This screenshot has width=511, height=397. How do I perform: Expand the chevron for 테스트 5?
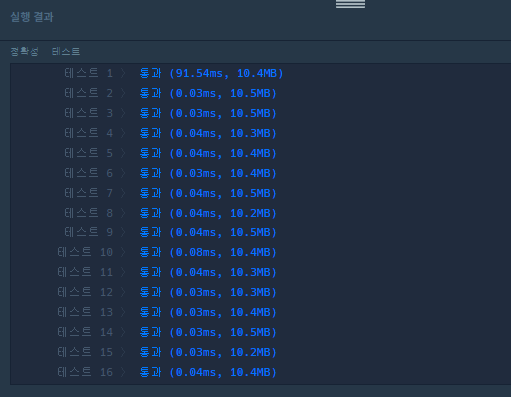[x=123, y=153]
